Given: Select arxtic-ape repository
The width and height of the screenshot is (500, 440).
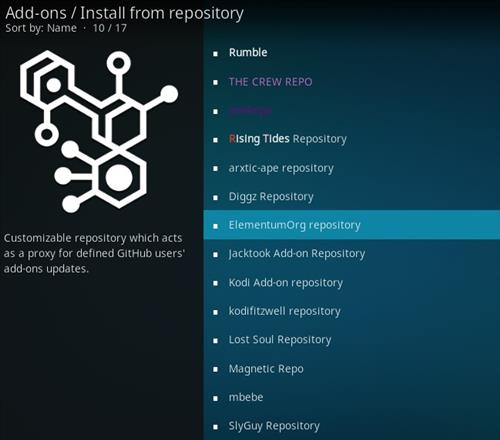Looking at the screenshot, I should 352,168.
